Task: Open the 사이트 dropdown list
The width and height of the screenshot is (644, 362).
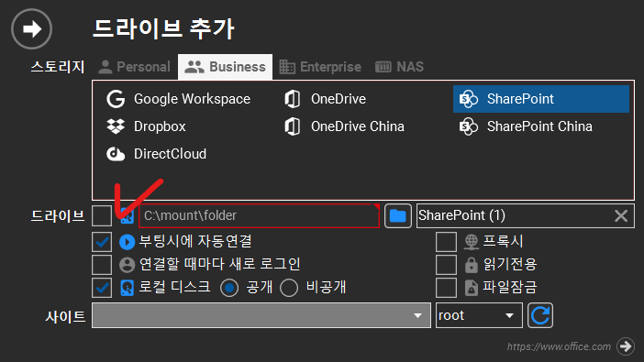Action: 261,315
